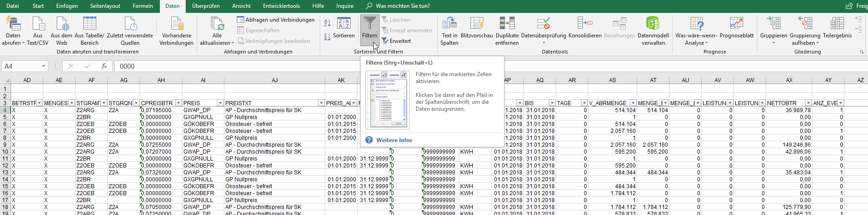Open the Formeln ribbon tab
This screenshot has height=215, width=868.
[x=142, y=6]
